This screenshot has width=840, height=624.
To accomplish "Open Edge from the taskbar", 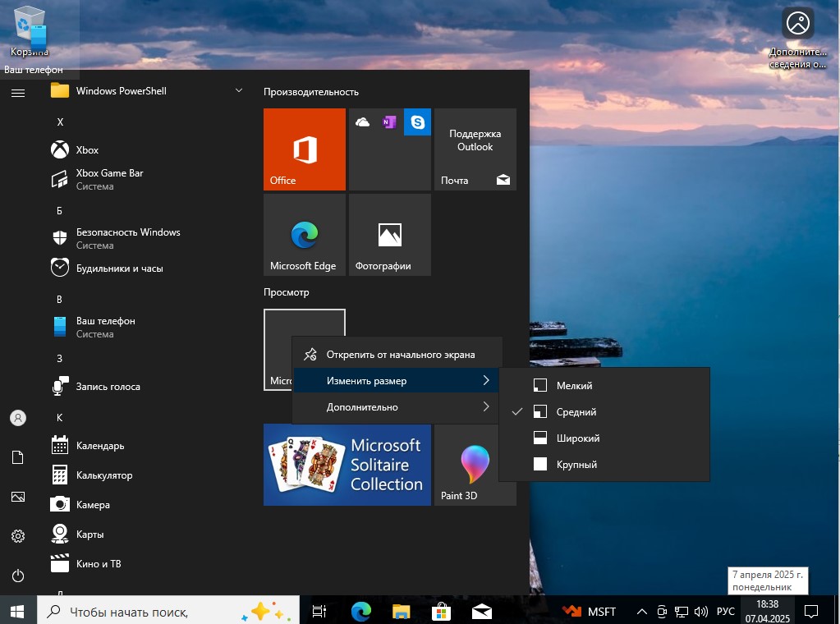I will click(x=360, y=611).
